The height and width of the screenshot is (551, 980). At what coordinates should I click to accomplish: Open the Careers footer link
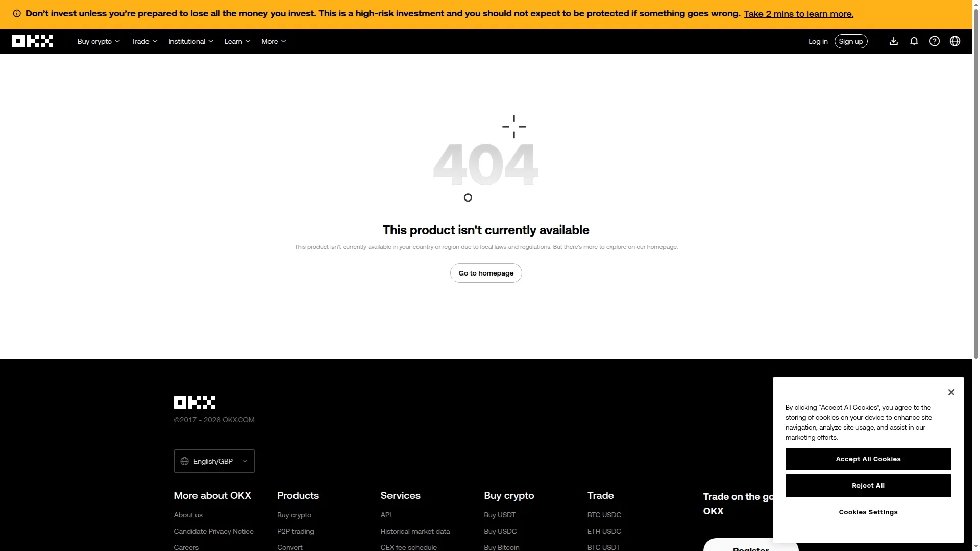tap(186, 547)
